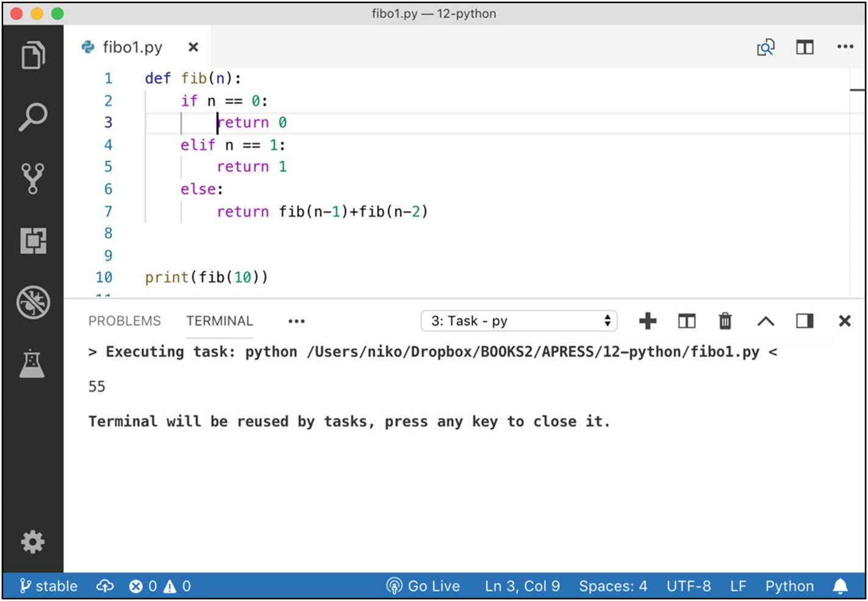
Task: Click the open preview search icon in editor toolbar
Action: tap(766, 47)
